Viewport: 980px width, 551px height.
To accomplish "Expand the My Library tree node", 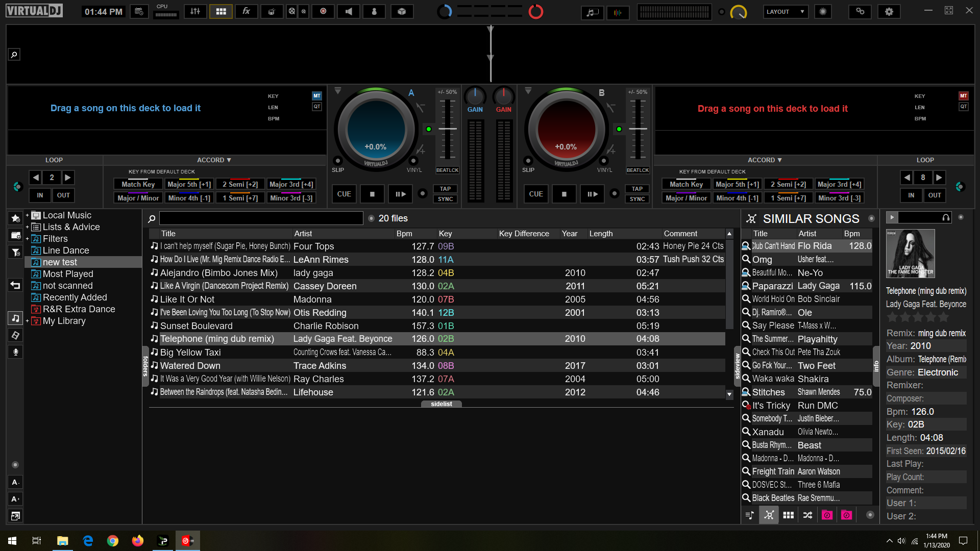I will (x=27, y=321).
